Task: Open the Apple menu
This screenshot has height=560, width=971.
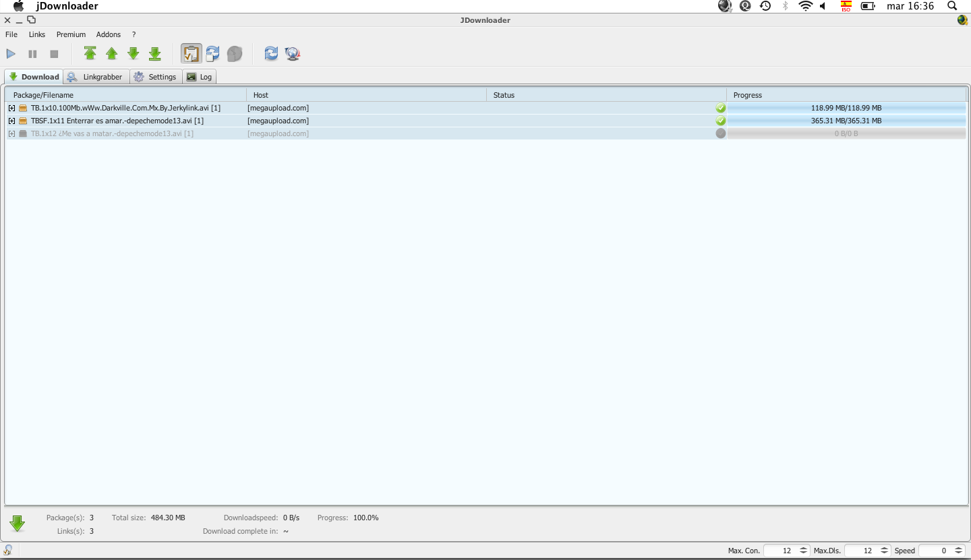Action: [x=18, y=6]
